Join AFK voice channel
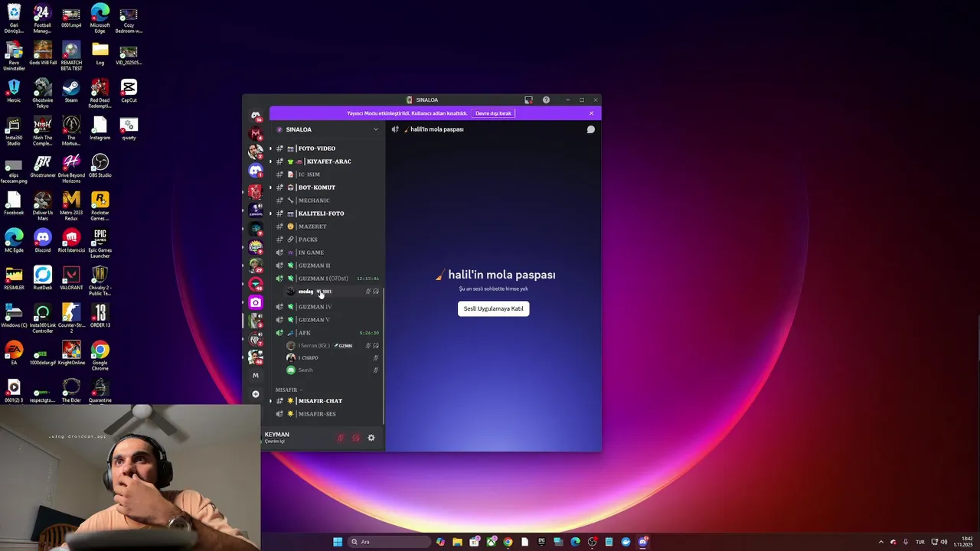Screen dimensions: 980x551 coord(325,333)
